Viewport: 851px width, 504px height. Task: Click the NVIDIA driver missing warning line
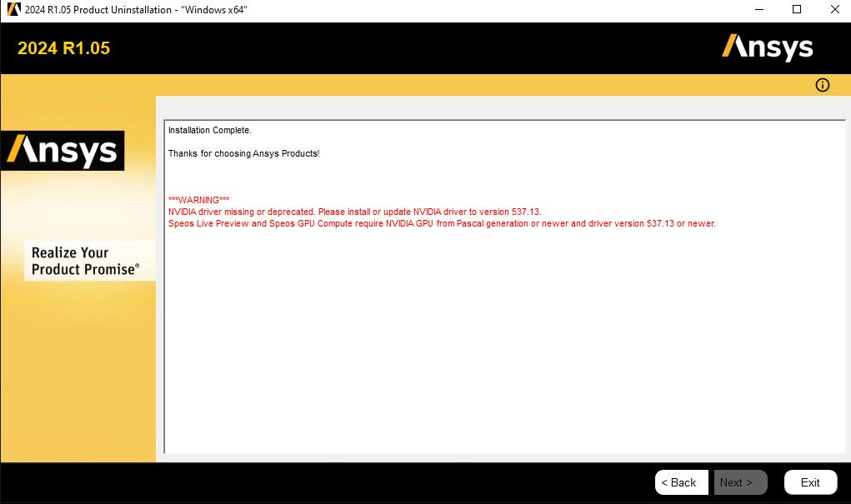click(x=354, y=212)
